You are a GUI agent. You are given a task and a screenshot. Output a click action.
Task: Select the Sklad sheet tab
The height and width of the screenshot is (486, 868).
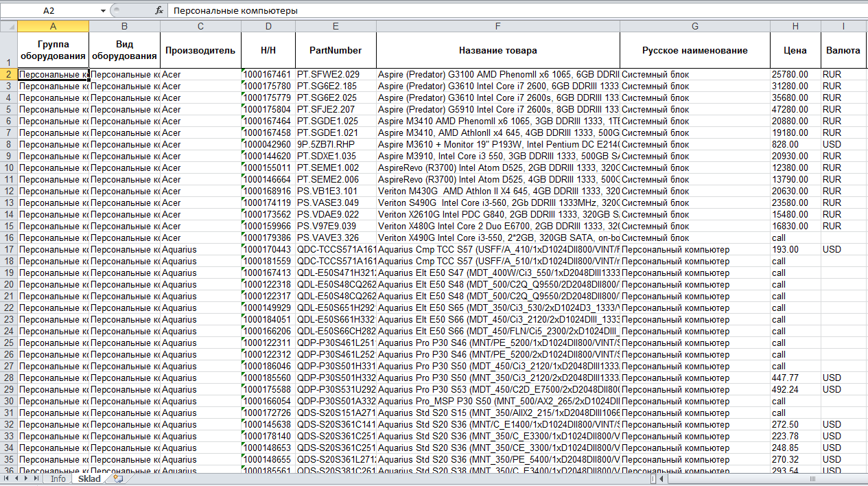click(x=89, y=478)
